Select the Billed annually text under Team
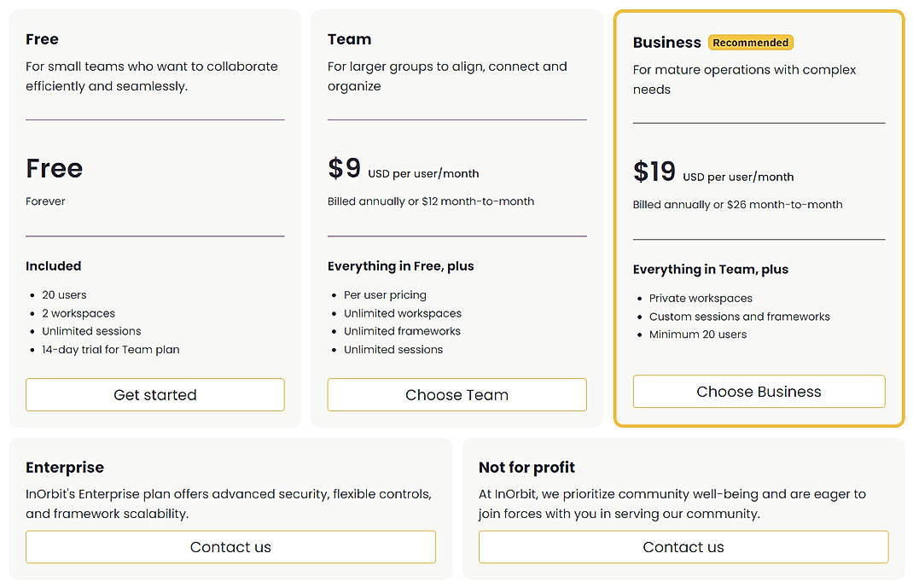The width and height of the screenshot is (913, 588). pyautogui.click(x=430, y=201)
